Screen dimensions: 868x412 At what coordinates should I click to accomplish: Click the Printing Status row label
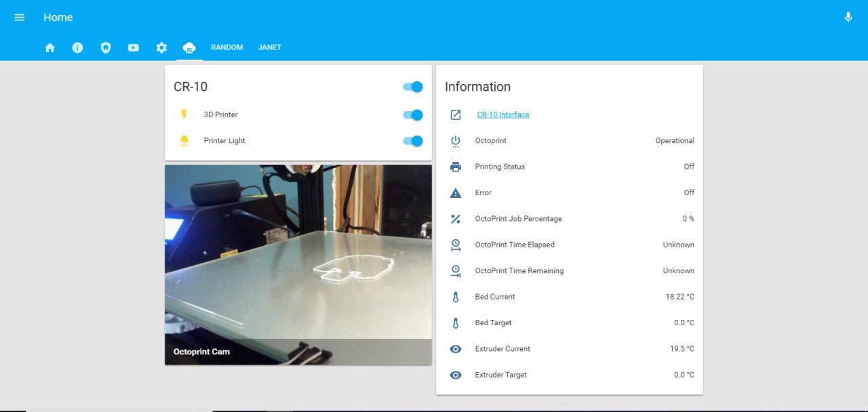pyautogui.click(x=500, y=167)
